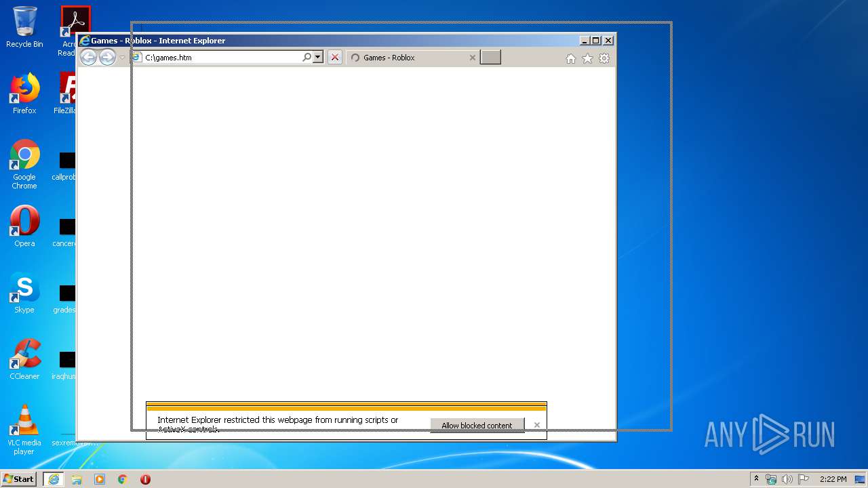Open the Windows Start menu

pos(19,479)
